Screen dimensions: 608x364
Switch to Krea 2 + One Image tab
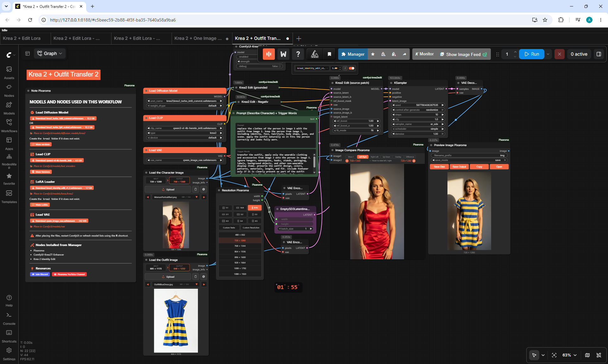click(201, 38)
